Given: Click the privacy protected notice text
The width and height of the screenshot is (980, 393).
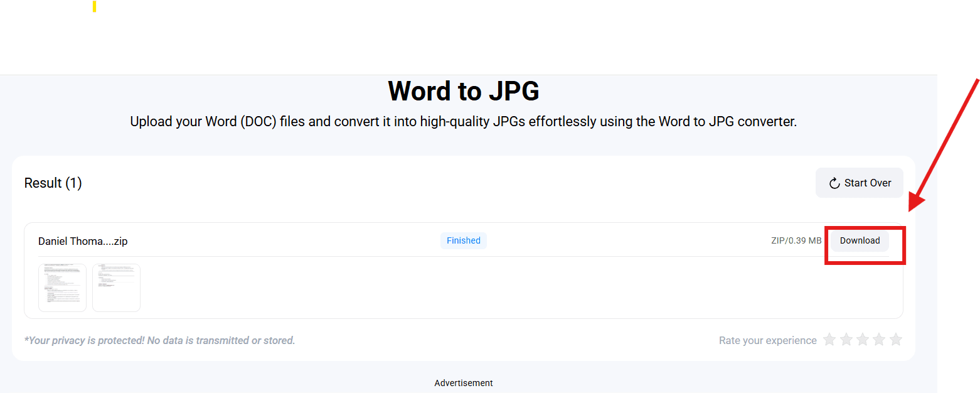Looking at the screenshot, I should pyautogui.click(x=159, y=340).
